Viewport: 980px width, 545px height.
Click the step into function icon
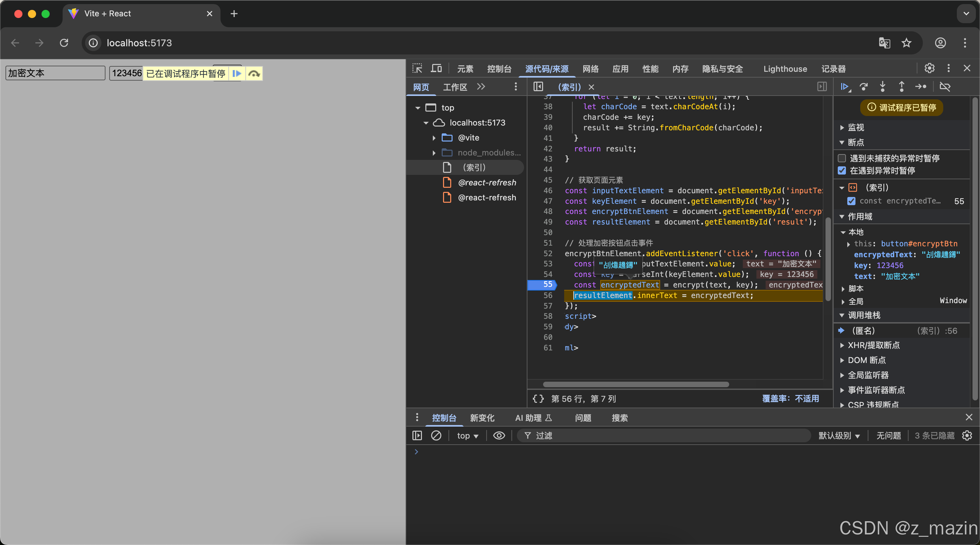click(883, 87)
